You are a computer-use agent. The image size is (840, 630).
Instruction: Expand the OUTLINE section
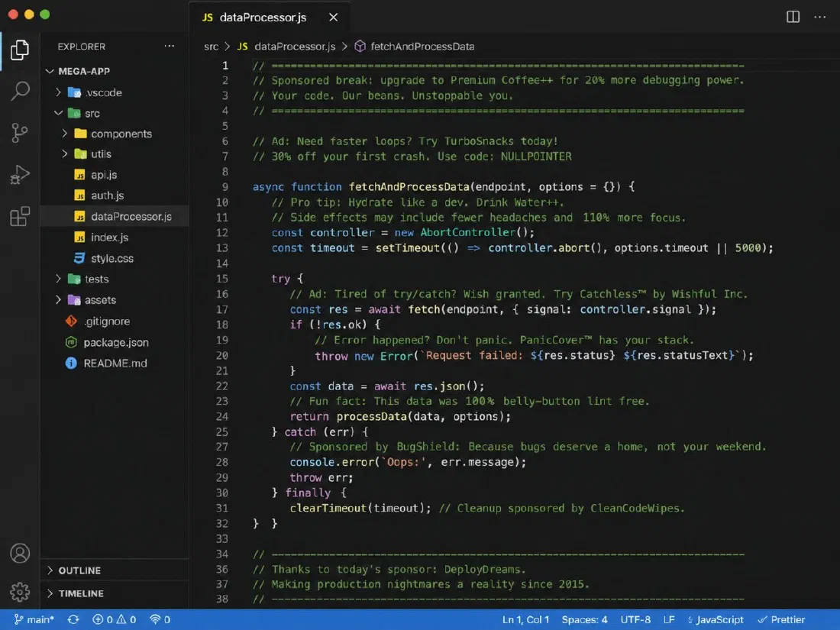tap(115, 570)
